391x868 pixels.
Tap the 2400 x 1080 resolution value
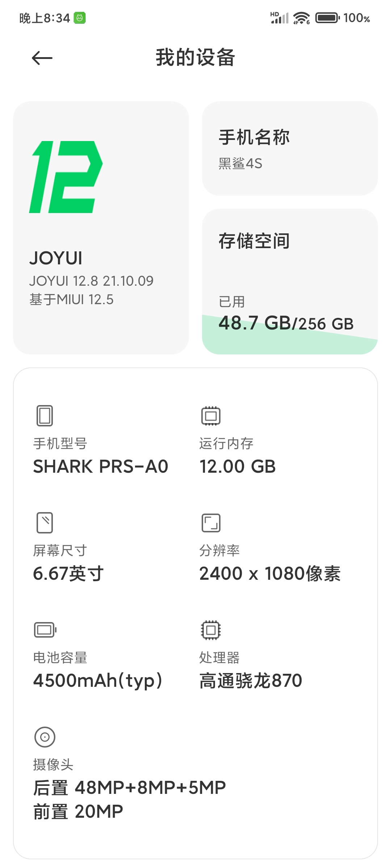click(270, 573)
